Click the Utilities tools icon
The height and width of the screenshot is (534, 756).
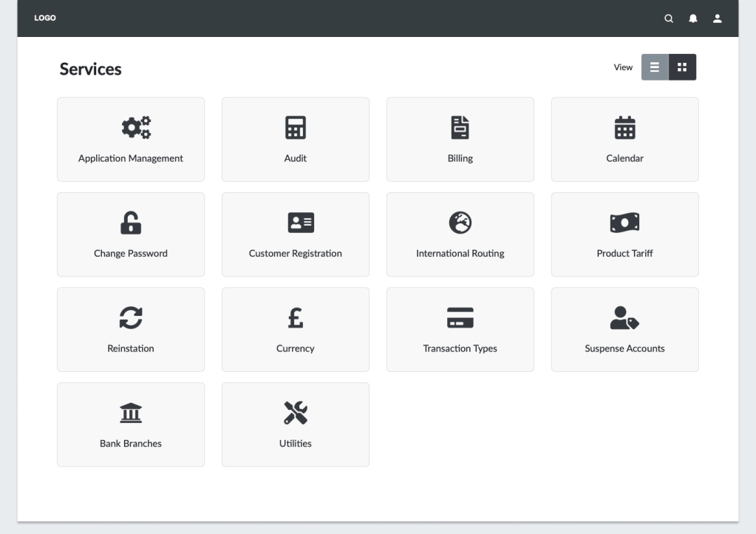(296, 413)
